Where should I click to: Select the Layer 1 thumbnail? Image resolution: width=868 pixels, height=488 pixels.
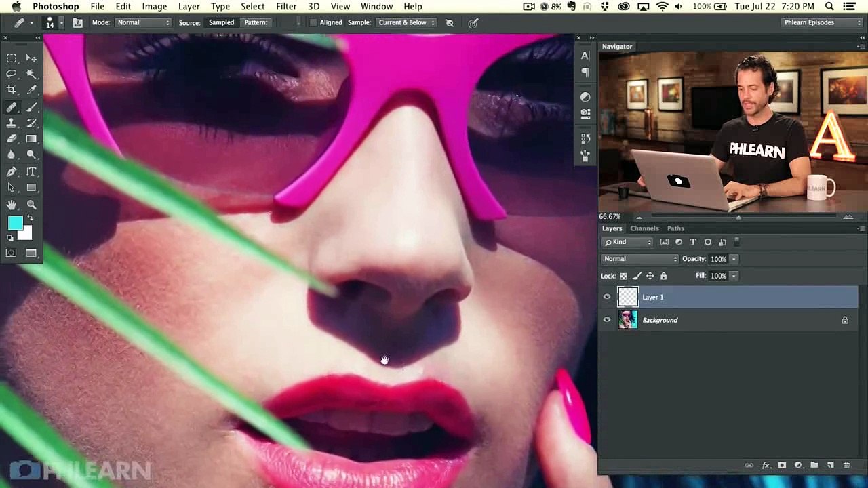pyautogui.click(x=628, y=297)
